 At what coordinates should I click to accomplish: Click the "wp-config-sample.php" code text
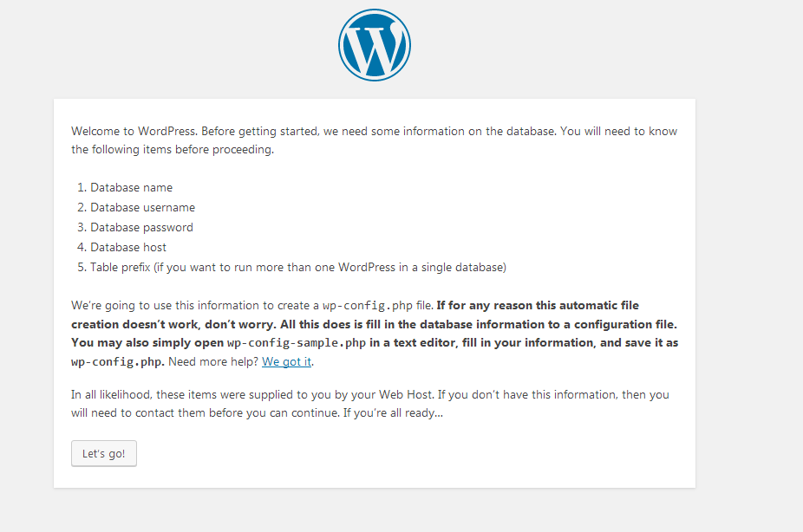(x=285, y=342)
